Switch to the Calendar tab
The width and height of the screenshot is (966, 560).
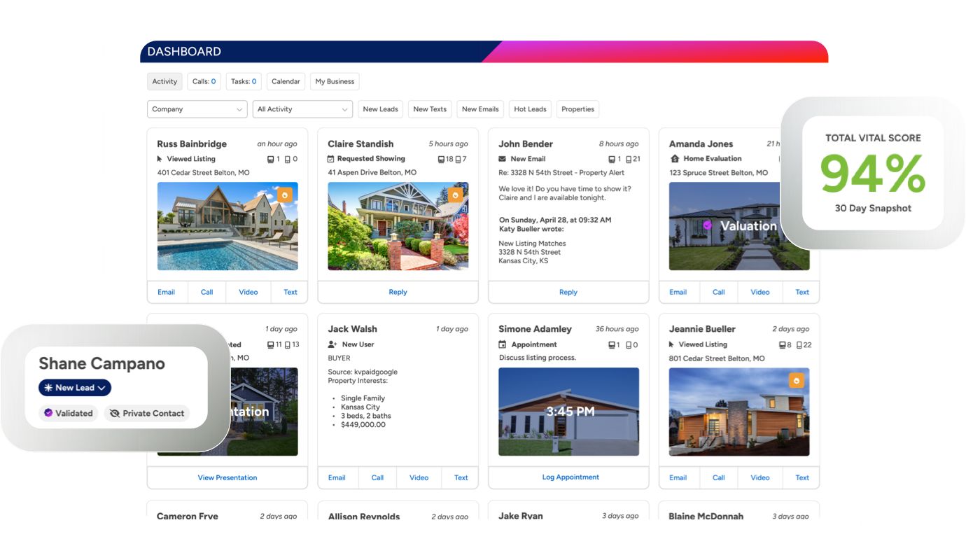click(286, 81)
